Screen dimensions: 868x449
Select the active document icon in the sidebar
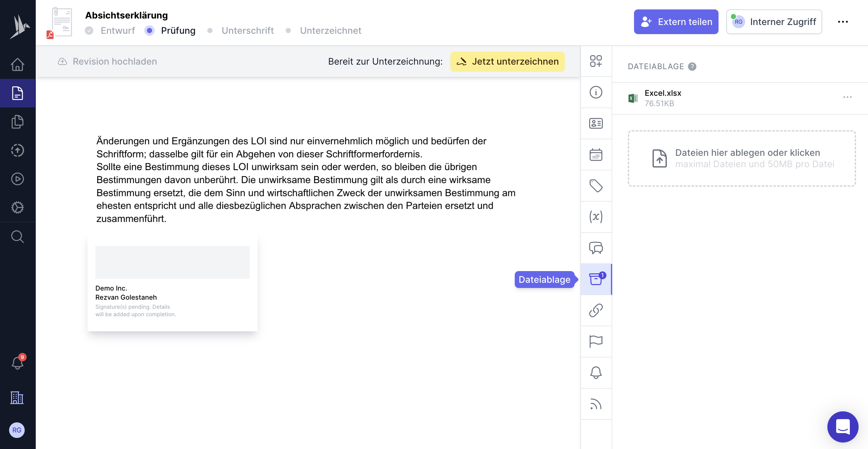pos(18,93)
